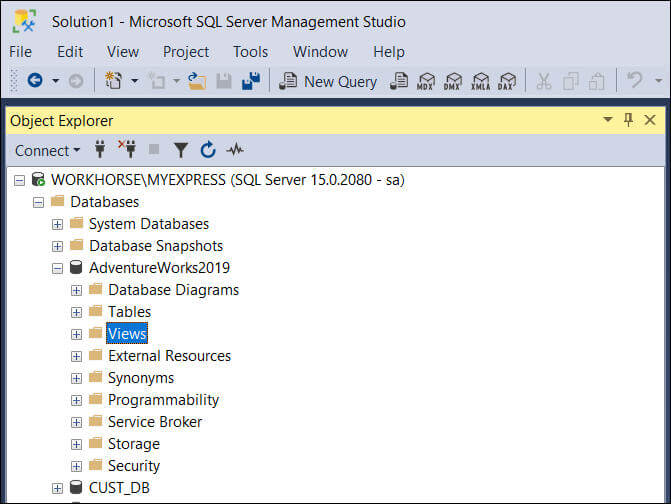Toggle auto-hide pin on Object Explorer
The height and width of the screenshot is (504, 671).
628,120
